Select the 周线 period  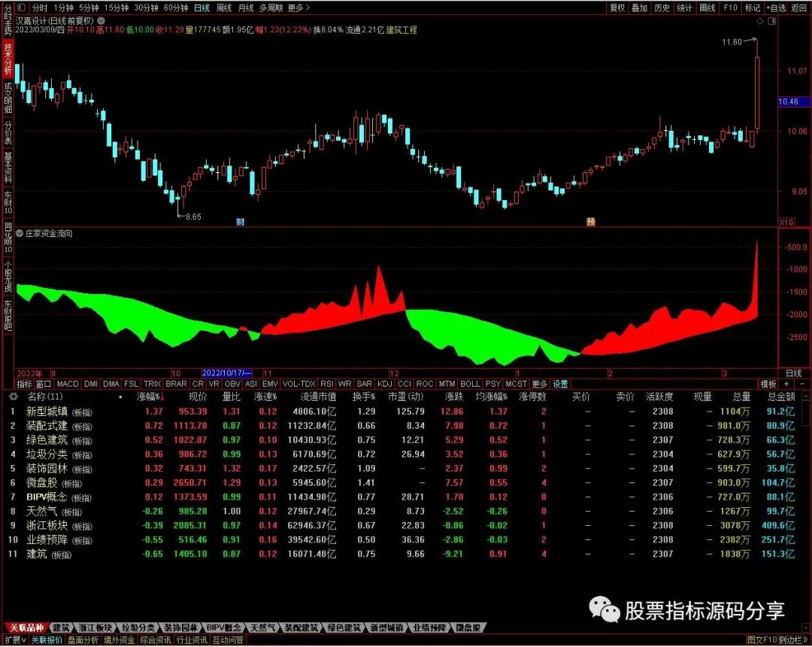[224, 8]
